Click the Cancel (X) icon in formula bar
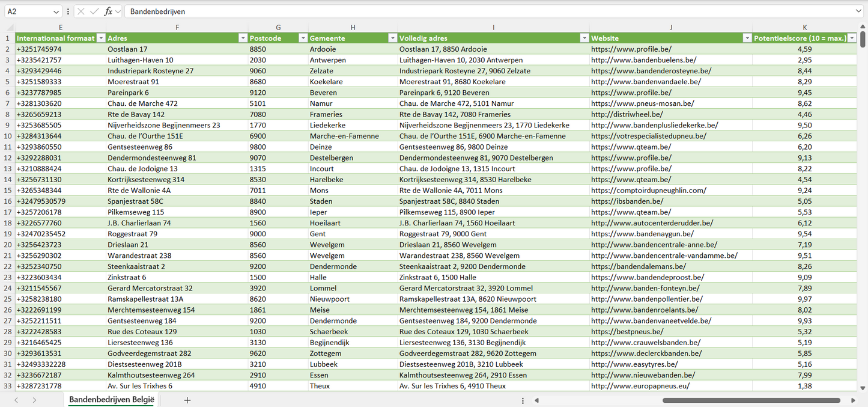Image resolution: width=868 pixels, height=407 pixels. [81, 11]
